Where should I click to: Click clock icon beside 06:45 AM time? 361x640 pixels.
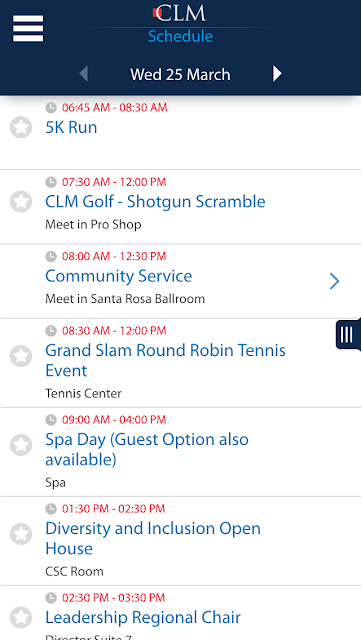click(x=51, y=108)
